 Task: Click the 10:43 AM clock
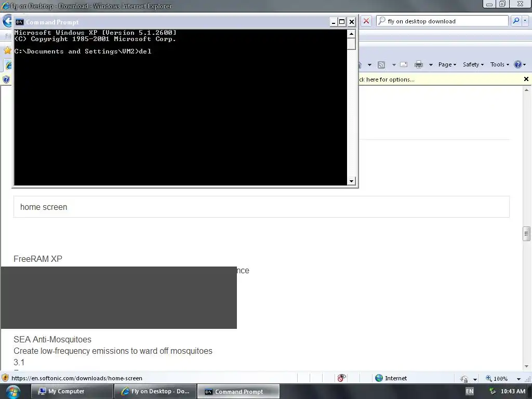click(x=513, y=391)
